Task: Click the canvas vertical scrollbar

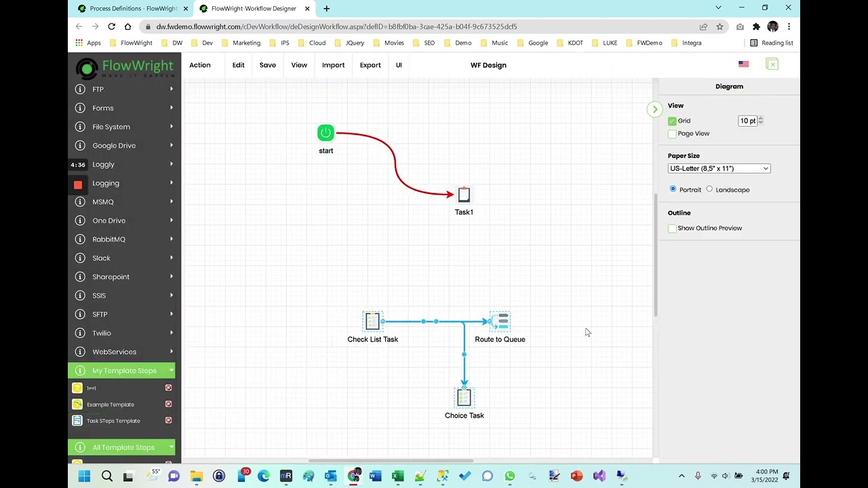Action: click(655, 255)
